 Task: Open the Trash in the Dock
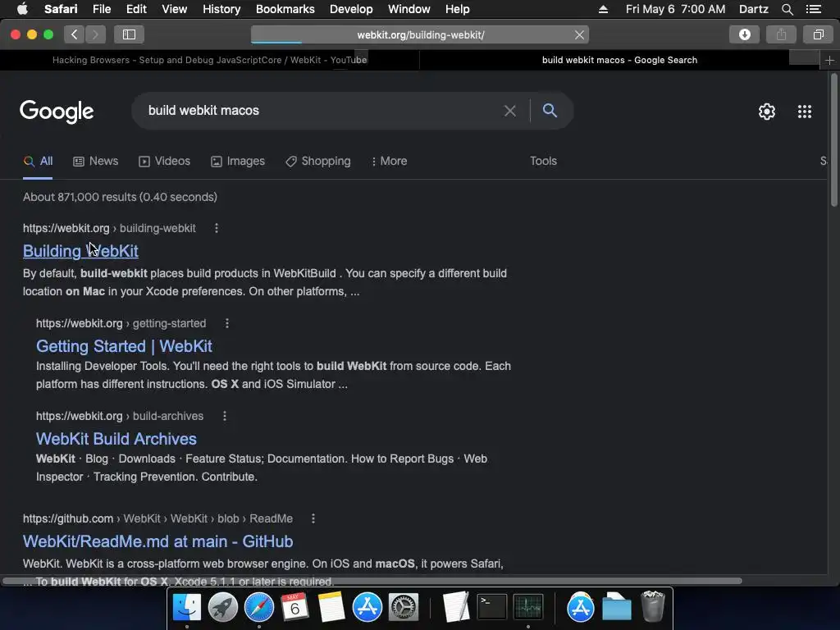pos(652,606)
